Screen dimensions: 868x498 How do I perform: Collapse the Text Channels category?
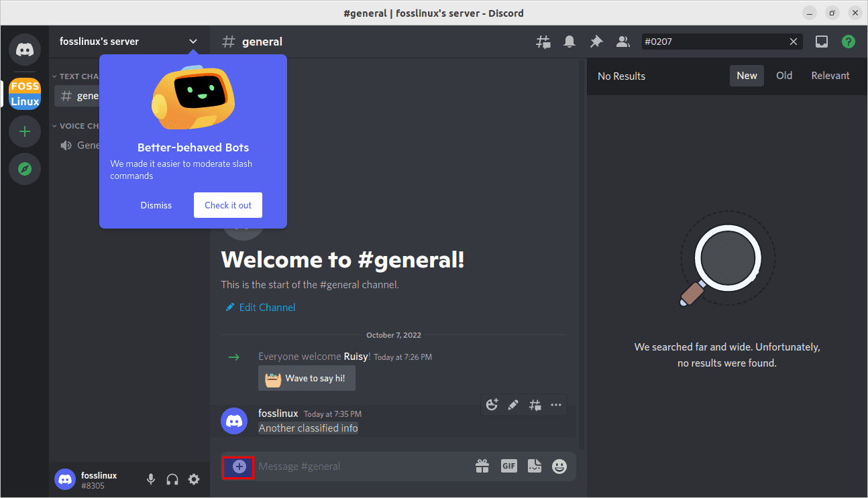(x=76, y=76)
